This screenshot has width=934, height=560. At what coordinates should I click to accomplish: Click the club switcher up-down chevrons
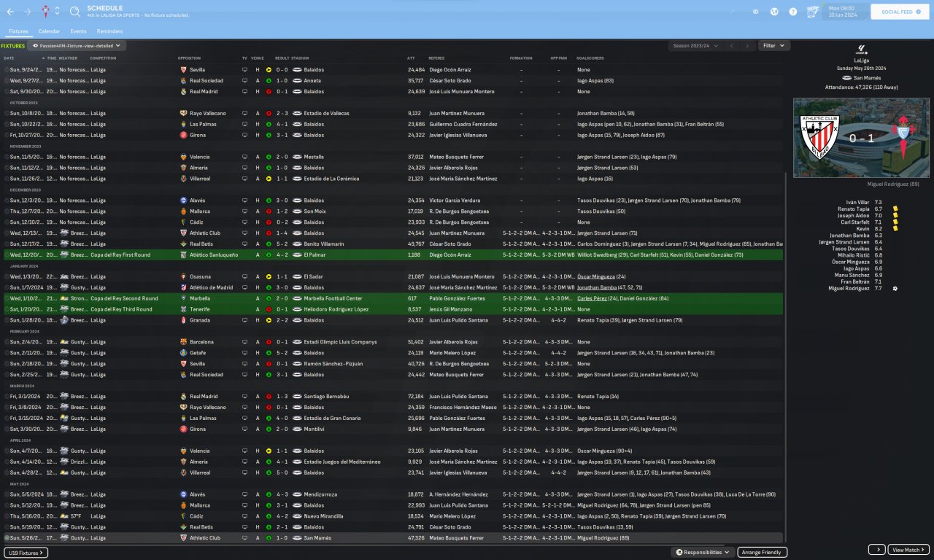(x=58, y=12)
